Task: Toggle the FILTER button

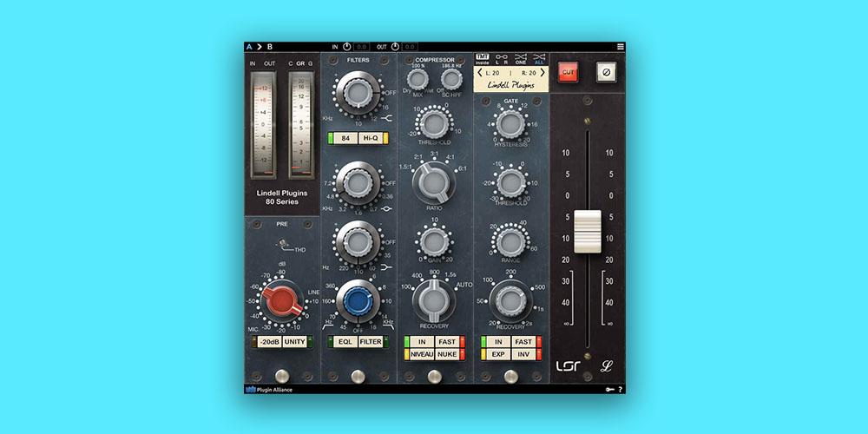Action: (x=371, y=341)
